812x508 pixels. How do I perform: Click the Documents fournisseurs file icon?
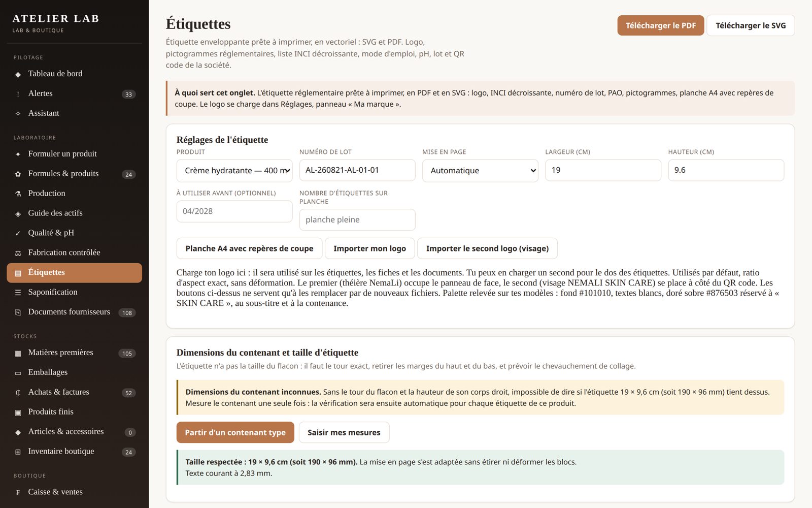click(x=18, y=312)
